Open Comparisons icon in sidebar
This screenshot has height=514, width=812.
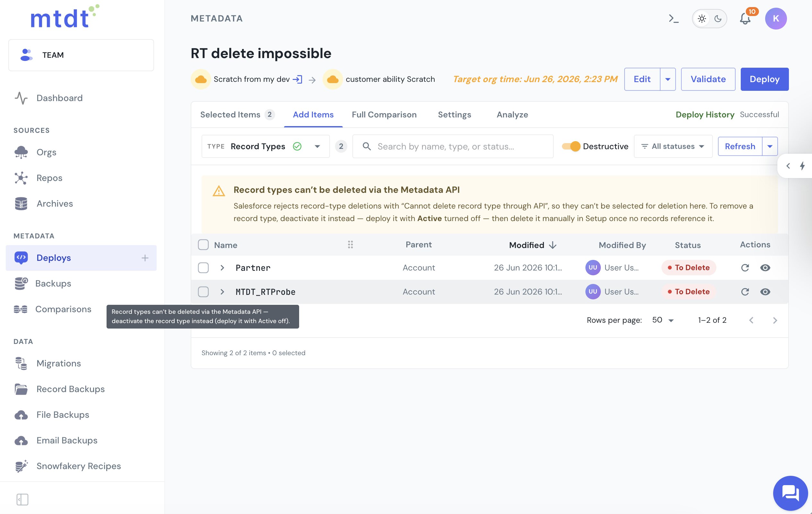pyautogui.click(x=21, y=309)
